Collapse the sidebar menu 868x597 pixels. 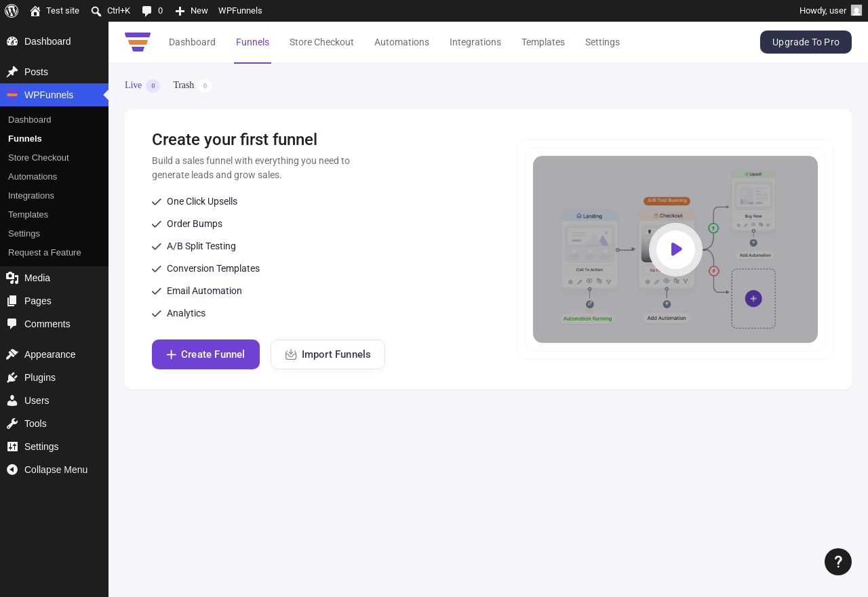tap(54, 470)
